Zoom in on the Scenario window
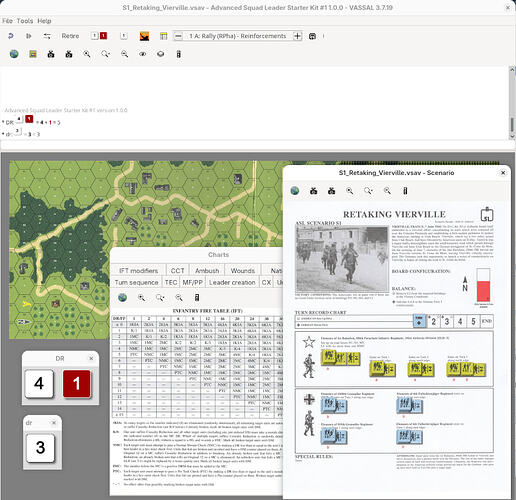Screen dimensions: 516x500 (350, 191)
